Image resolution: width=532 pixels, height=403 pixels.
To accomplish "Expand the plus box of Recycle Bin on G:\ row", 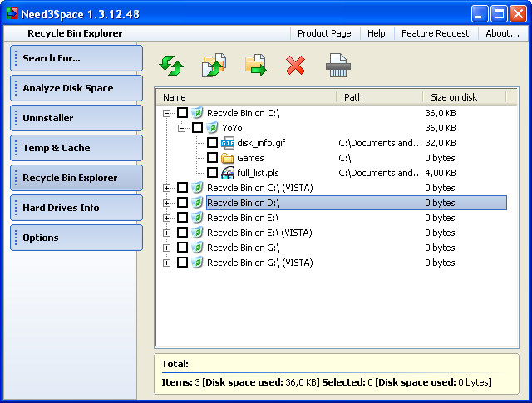I will click(166, 248).
